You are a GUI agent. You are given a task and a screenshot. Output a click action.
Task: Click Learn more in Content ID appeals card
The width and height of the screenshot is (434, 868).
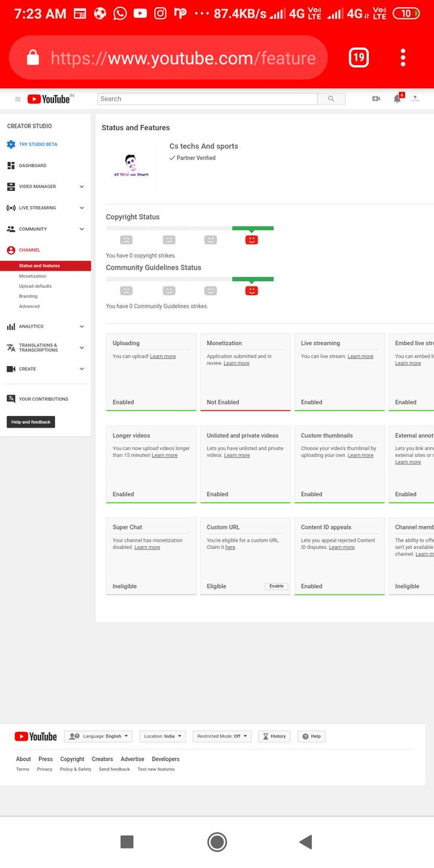coord(341,548)
